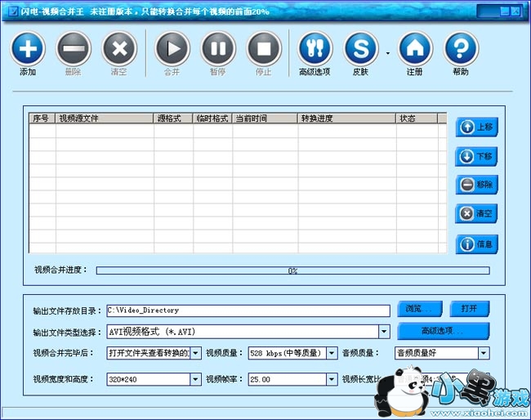The height and width of the screenshot is (420, 531).
Task: Expand the skin dropdown arrow beside 皮肤
Action: point(387,53)
